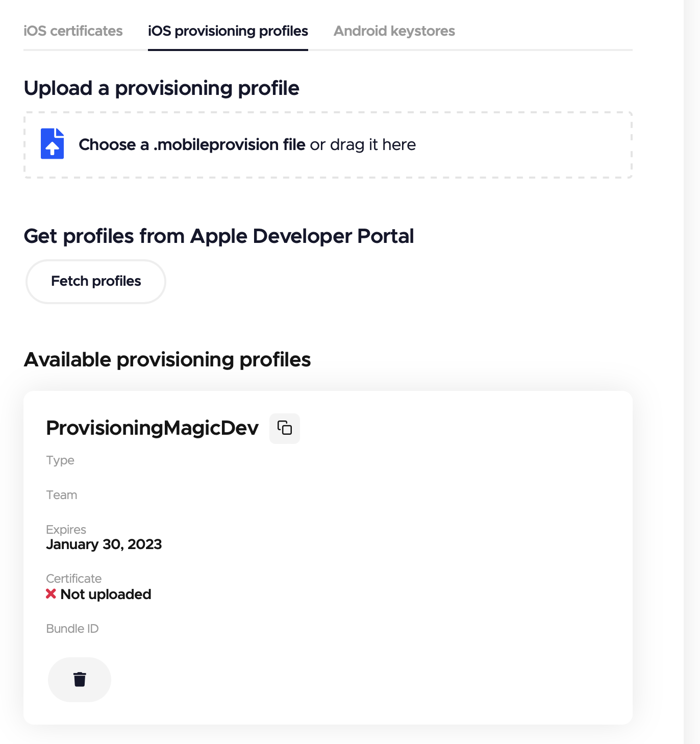
Task: Copy the ProvisioningMagicDev profile name
Action: [x=285, y=428]
